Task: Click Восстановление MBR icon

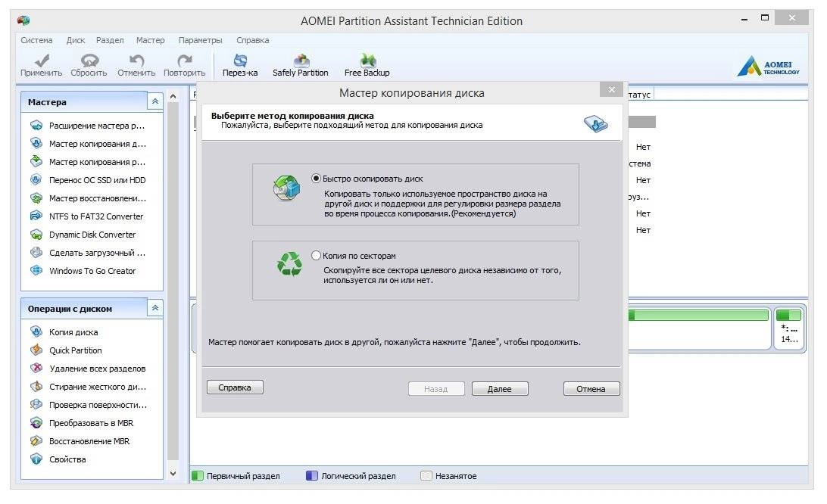Action: point(36,440)
